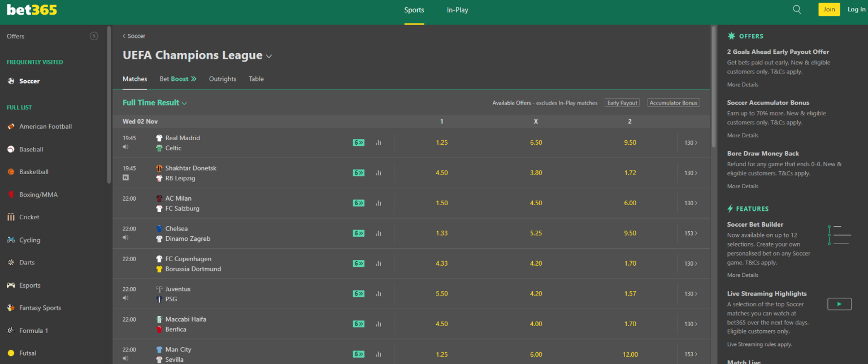Switch to the Outrights tab

pos(222,79)
